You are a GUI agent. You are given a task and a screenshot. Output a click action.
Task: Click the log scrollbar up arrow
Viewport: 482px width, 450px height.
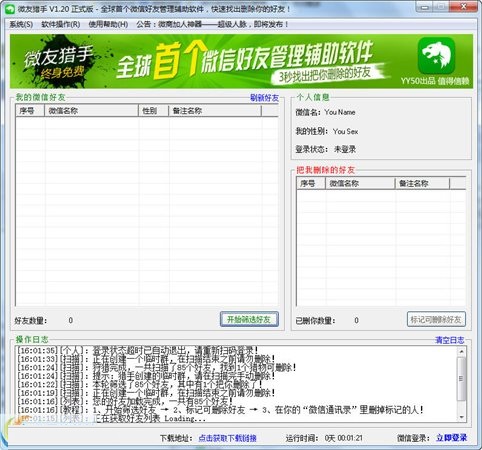(x=462, y=351)
